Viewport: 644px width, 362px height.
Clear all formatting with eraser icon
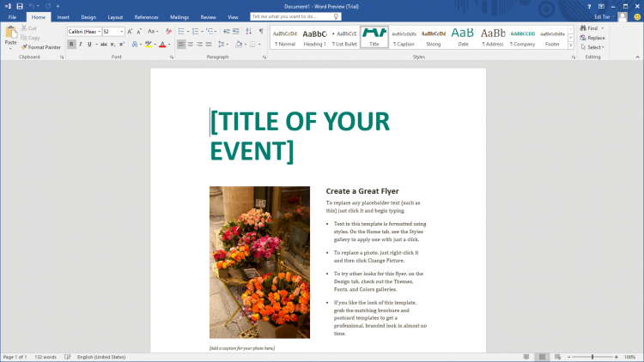(168, 32)
